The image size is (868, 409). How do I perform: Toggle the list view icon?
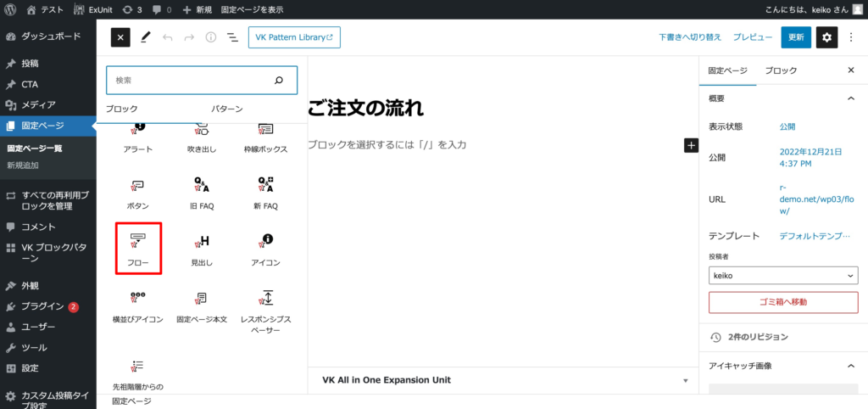coord(232,37)
